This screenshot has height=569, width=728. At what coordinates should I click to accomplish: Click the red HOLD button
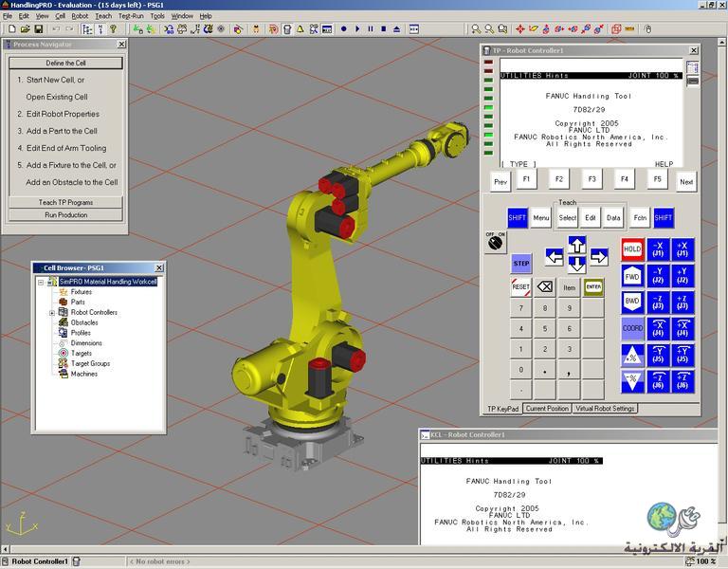(632, 249)
